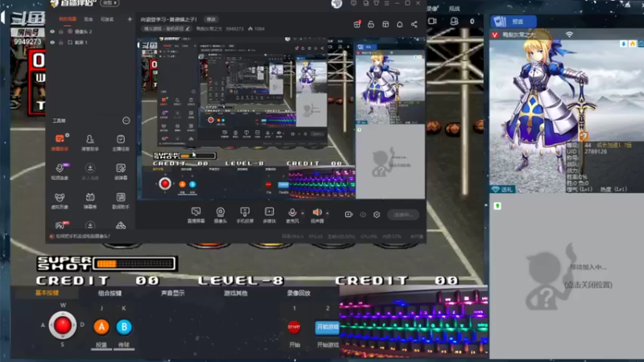Lock the 摄像头 2 source
Viewport: 644px width, 362px height.
coord(61,31)
